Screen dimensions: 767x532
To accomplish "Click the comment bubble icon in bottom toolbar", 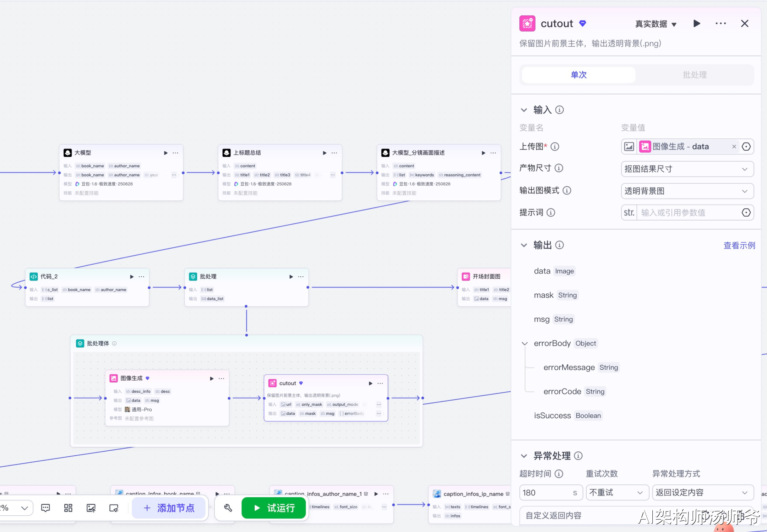I will coord(45,508).
